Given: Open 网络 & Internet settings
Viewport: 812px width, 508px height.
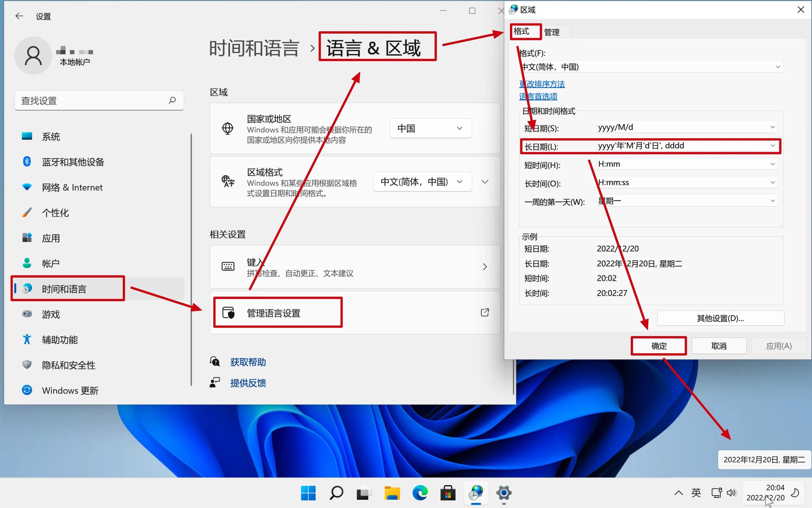Looking at the screenshot, I should coord(99,187).
